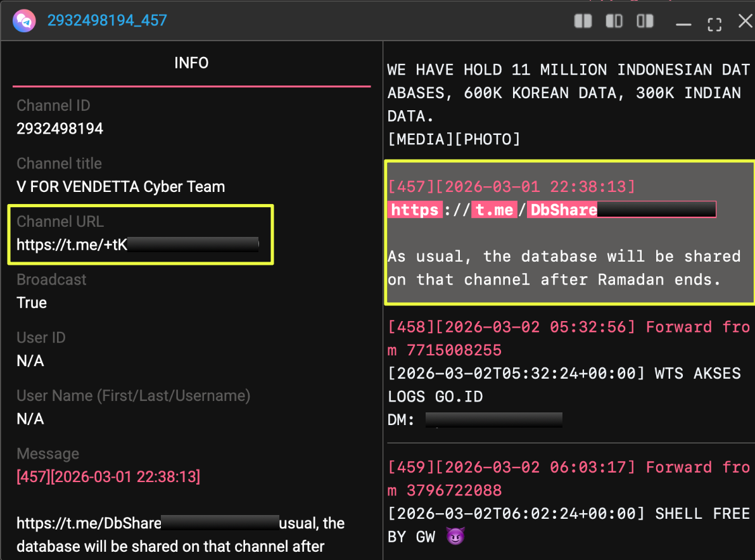
Task: Minimize the message viewer window
Action: 683,23
